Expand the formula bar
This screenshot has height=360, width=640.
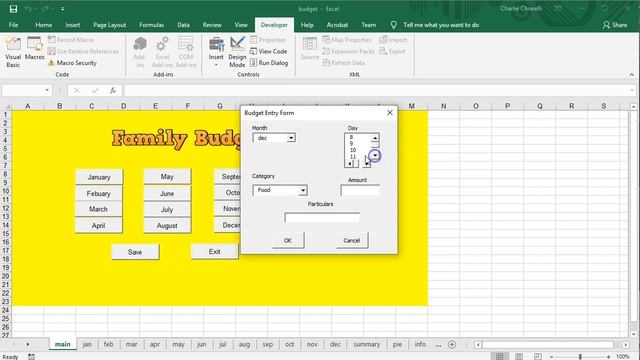coord(632,90)
